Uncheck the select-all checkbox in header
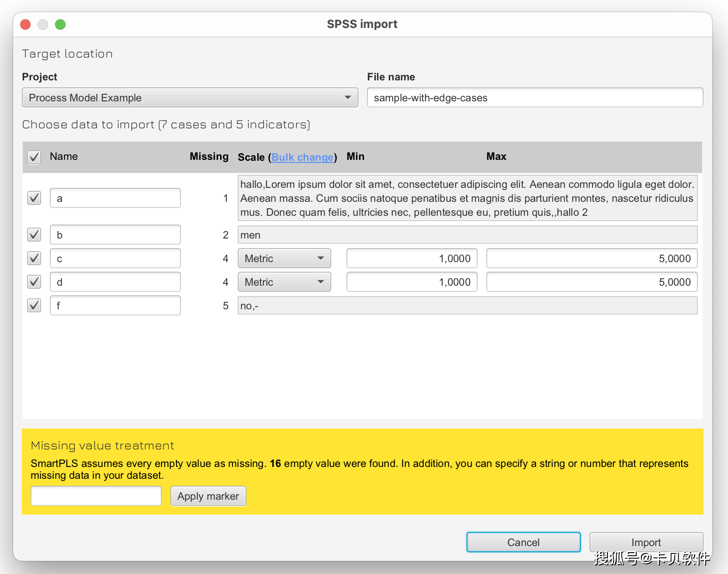The image size is (728, 574). pos(34,157)
